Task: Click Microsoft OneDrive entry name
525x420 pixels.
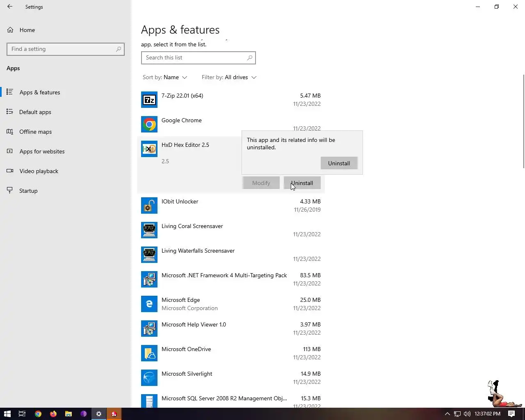Action: click(186, 349)
